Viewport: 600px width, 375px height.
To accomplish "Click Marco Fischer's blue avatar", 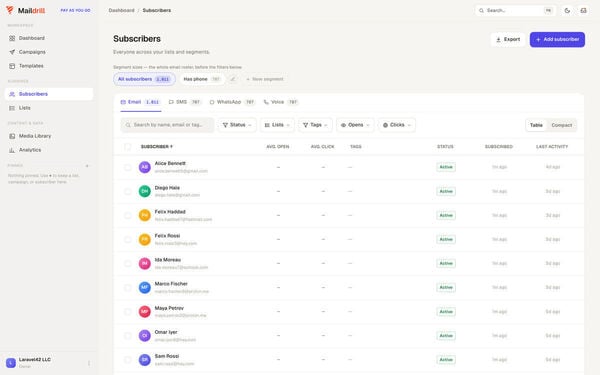I will click(x=145, y=287).
